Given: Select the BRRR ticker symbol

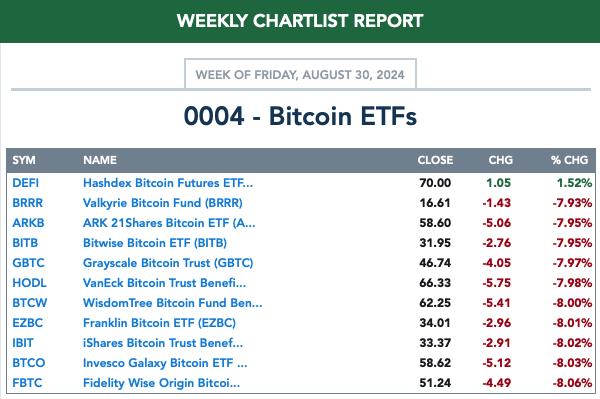Looking at the screenshot, I should pyautogui.click(x=28, y=203).
